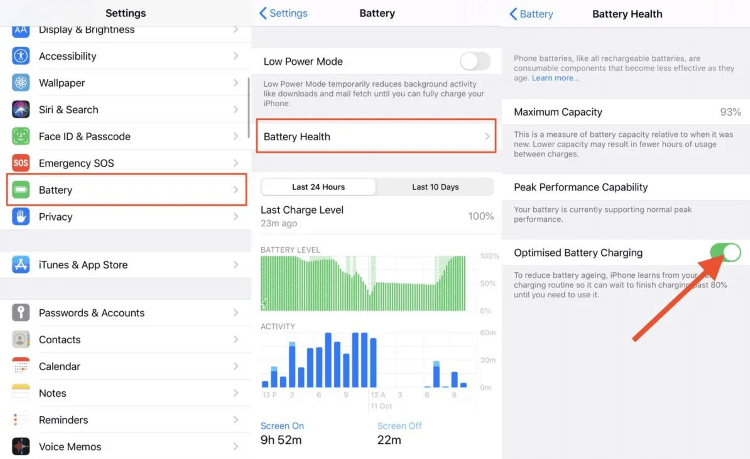Screen dimensions: 750x459
Task: Tap the Battery Level chart
Action: 371,283
